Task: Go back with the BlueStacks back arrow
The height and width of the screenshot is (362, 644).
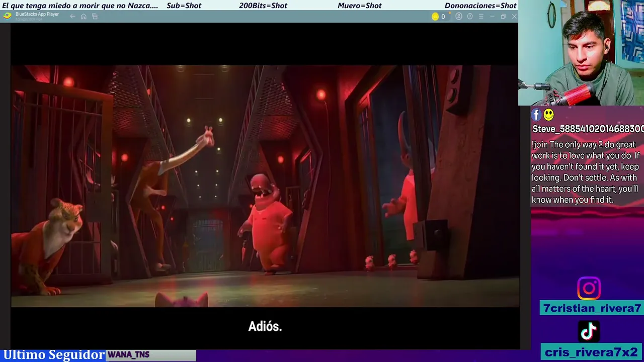Action: pyautogui.click(x=72, y=17)
